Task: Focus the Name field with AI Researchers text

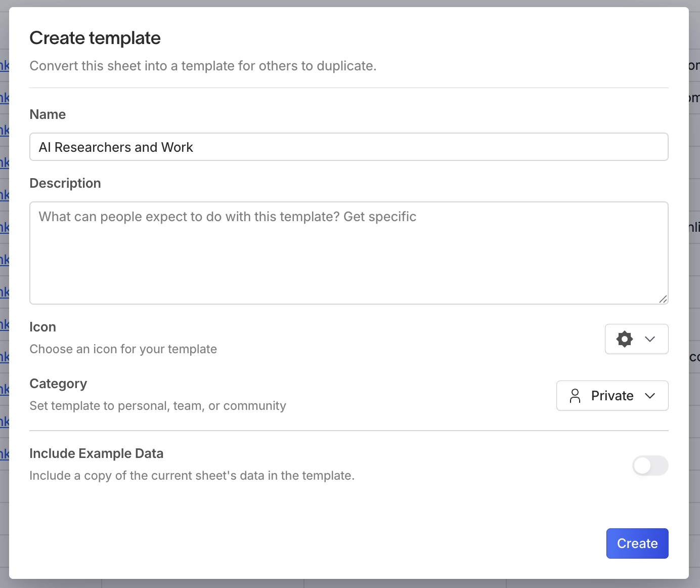Action: point(348,147)
